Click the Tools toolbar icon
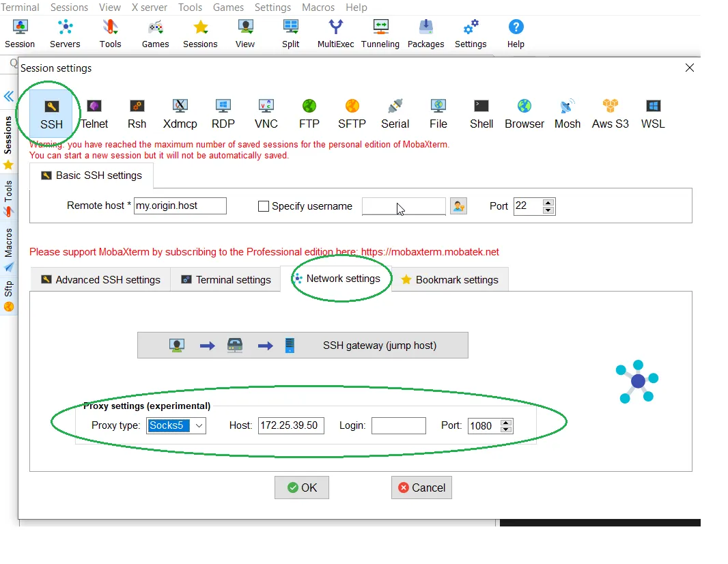This screenshot has width=728, height=564. pos(110,34)
